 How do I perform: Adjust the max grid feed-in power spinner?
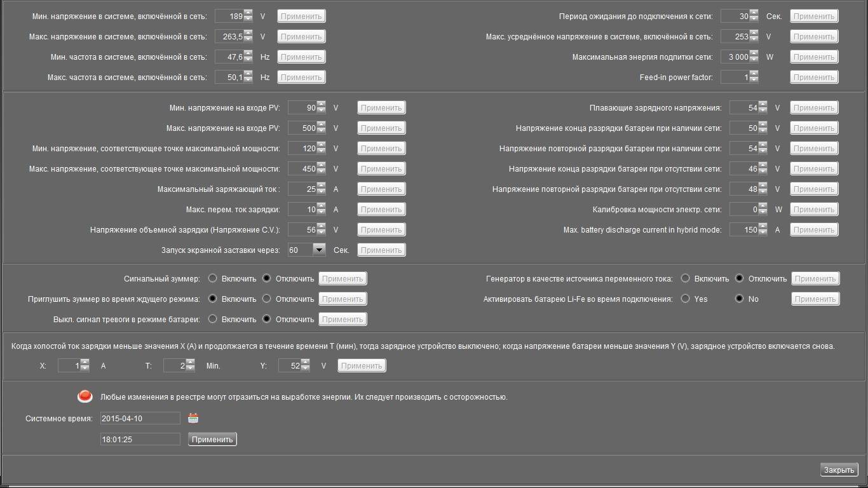(x=754, y=57)
